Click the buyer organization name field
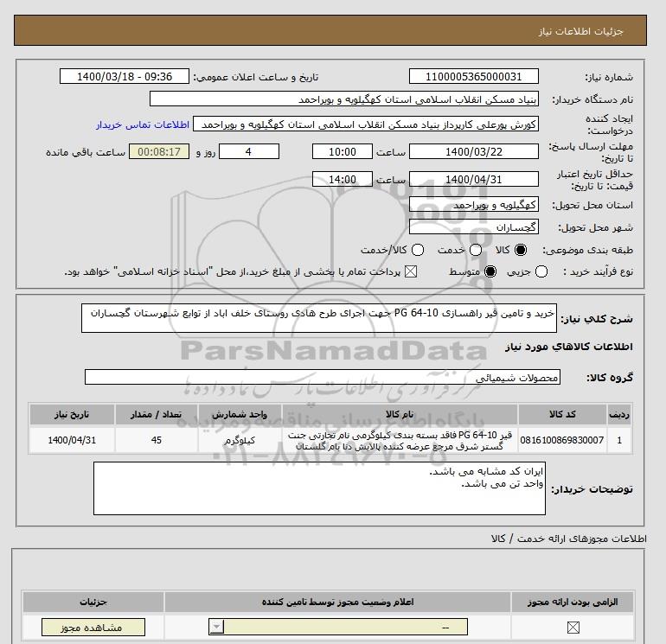Viewport: 666px width, 644px height. point(344,99)
